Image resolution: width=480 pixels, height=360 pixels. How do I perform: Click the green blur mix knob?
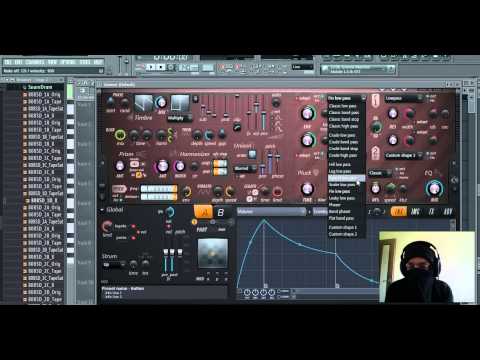pyautogui.click(x=120, y=135)
